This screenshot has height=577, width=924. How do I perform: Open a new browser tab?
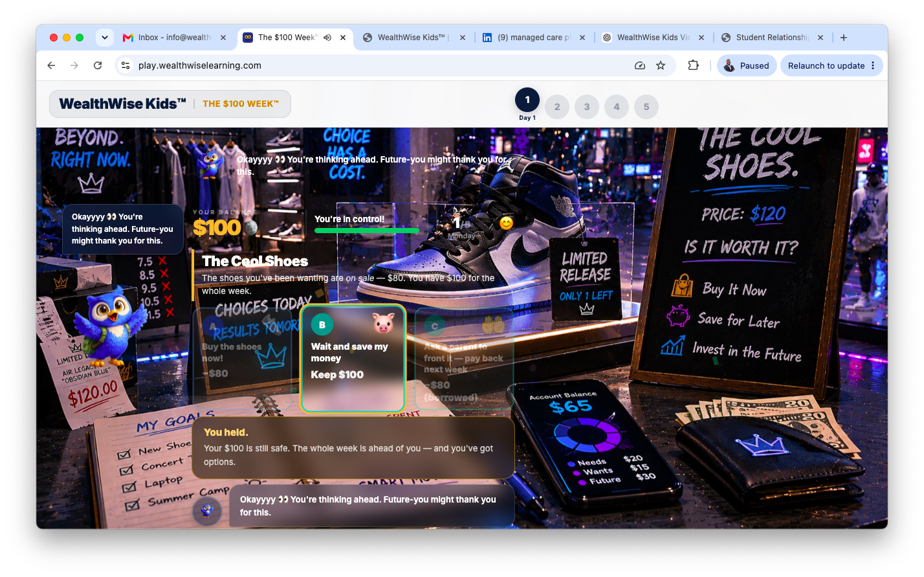(x=844, y=38)
